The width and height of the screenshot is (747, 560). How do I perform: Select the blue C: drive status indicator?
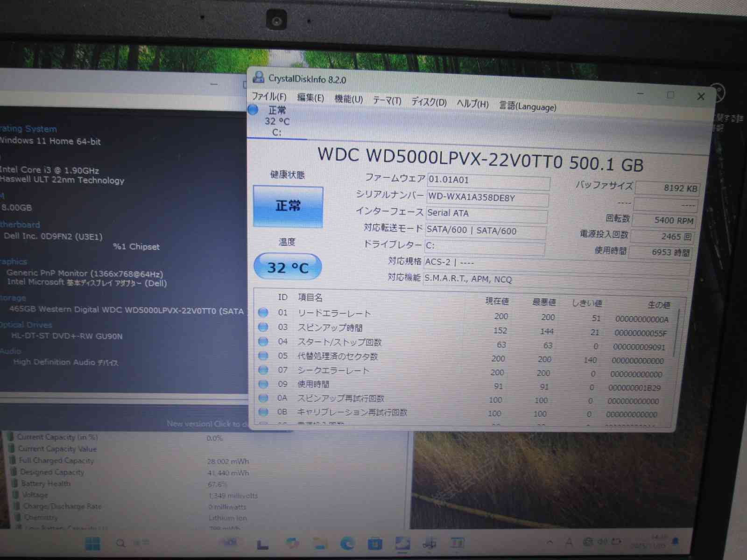point(253,110)
